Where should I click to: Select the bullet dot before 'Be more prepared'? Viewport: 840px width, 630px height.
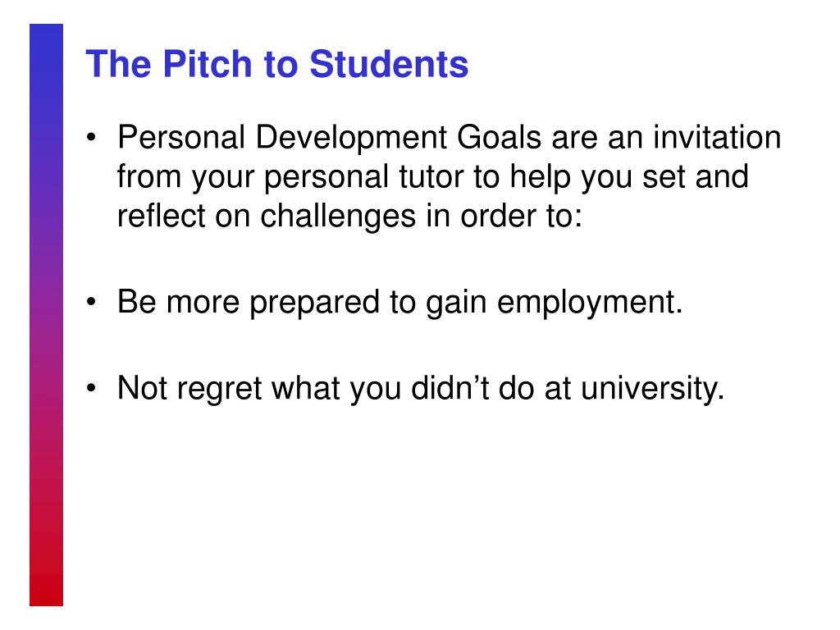tap(92, 302)
